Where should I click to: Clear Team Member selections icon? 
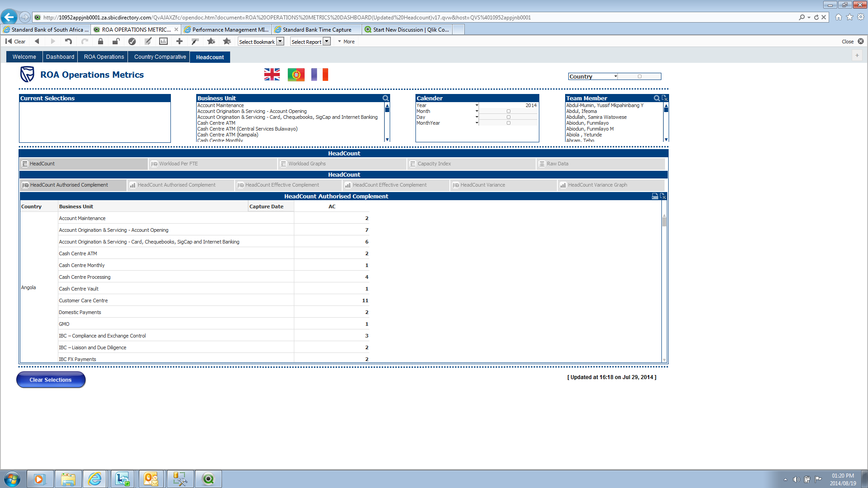pyautogui.click(x=665, y=98)
